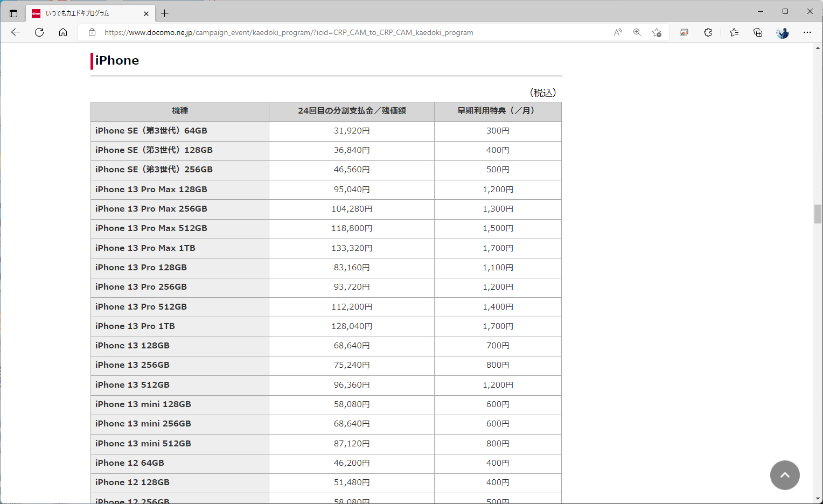Open the Collections icon
823x504 pixels.
758,32
